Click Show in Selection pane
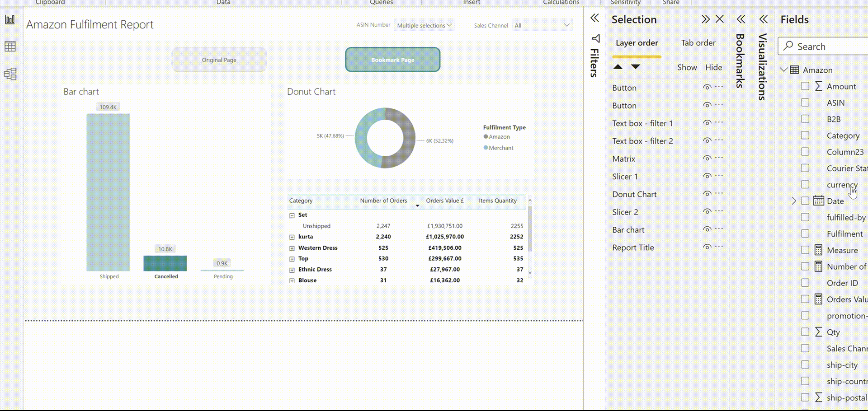Viewport: 868px width, 411px height. [x=687, y=67]
